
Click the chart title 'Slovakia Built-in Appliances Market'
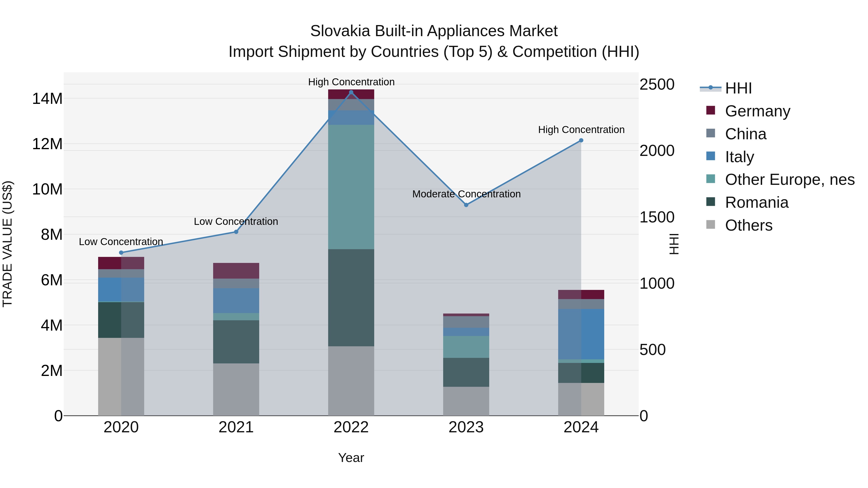434,31
